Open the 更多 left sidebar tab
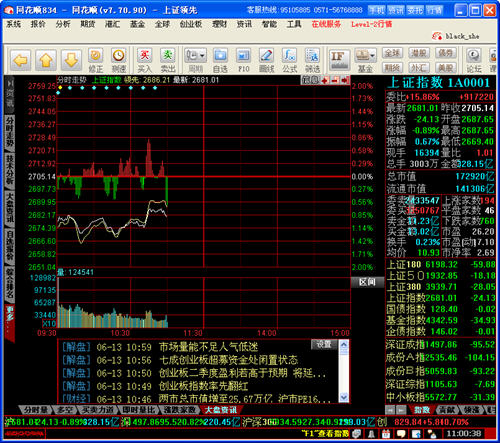500x443 pixels. click(9, 323)
